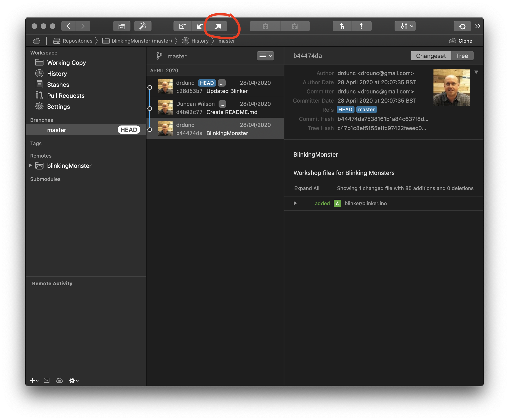Open the history list view options dropdown
Screen dimensions: 509x420
click(265, 56)
